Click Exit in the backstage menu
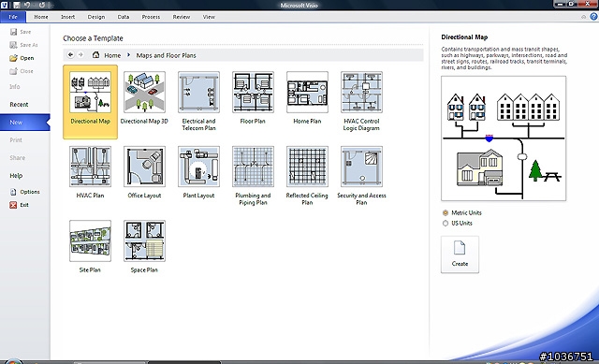Screen dimensions: 599x364 pyautogui.click(x=19, y=205)
